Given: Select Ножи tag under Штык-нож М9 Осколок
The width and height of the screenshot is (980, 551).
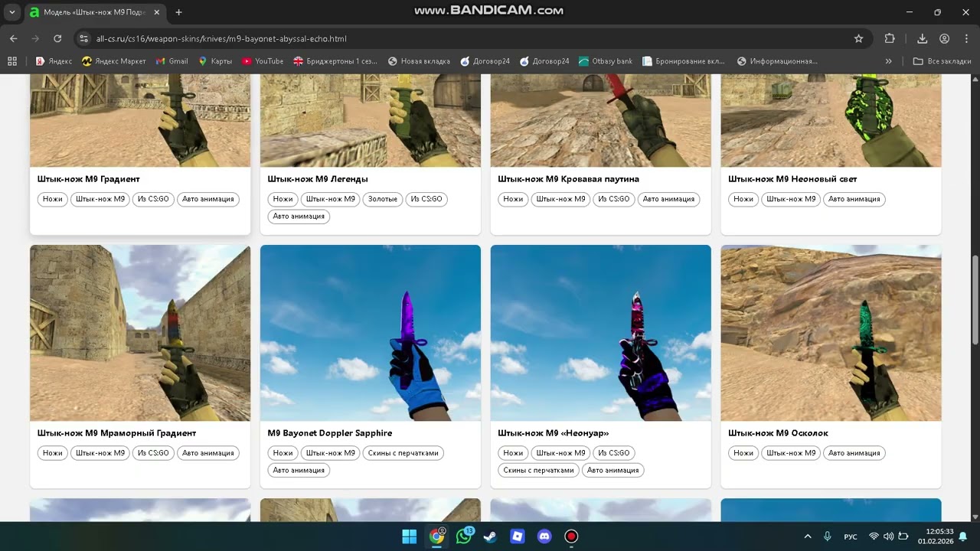Looking at the screenshot, I should click(x=743, y=453).
